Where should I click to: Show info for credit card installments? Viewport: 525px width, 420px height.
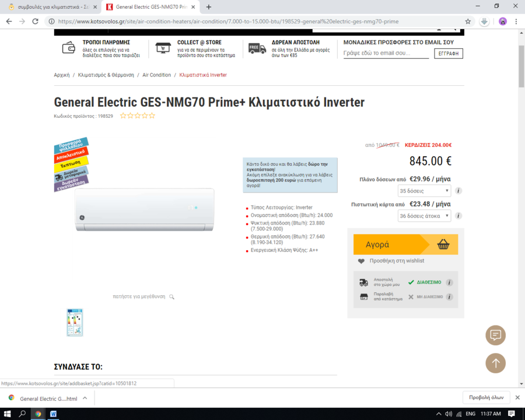coord(459,216)
